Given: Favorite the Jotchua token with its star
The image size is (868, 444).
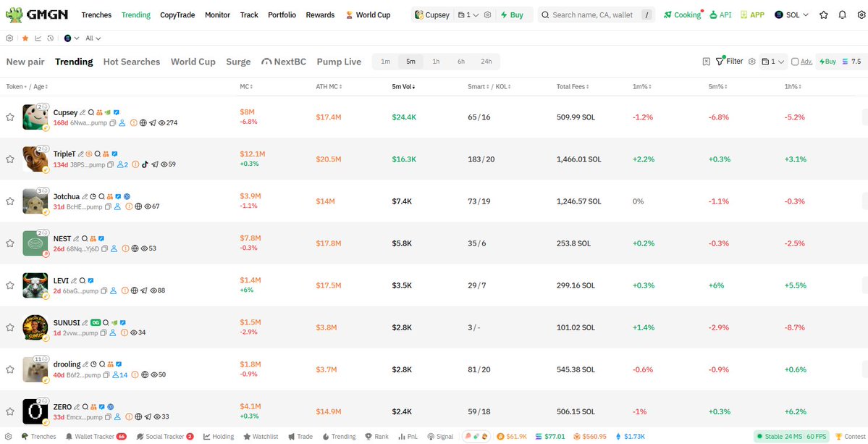Looking at the screenshot, I should coord(9,201).
